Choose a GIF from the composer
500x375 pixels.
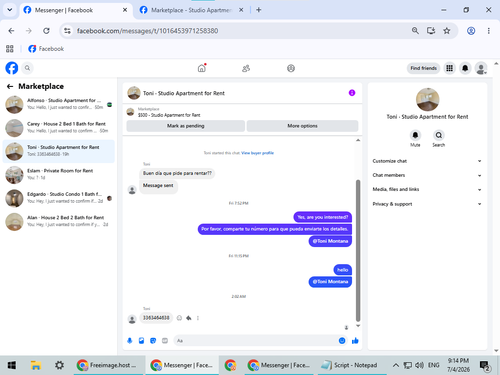click(x=165, y=340)
